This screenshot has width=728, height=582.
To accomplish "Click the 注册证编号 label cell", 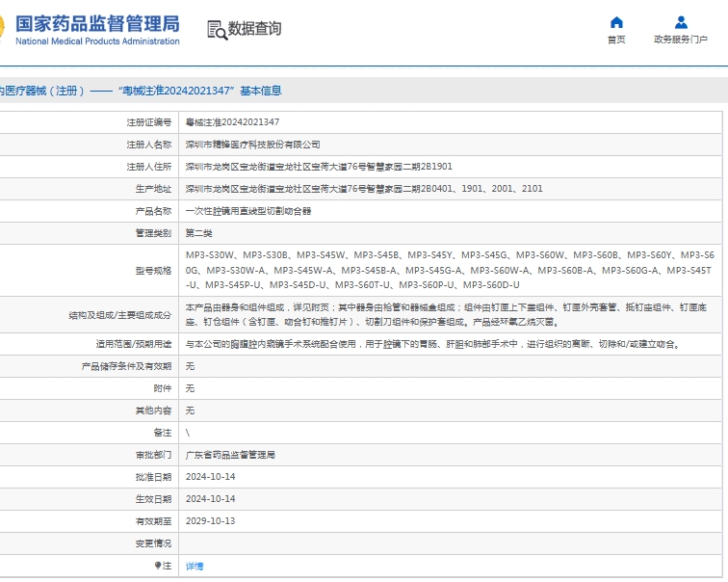I will coord(149,122).
